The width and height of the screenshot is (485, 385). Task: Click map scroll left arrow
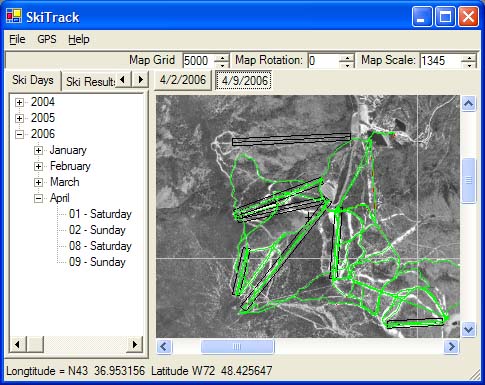[x=164, y=347]
